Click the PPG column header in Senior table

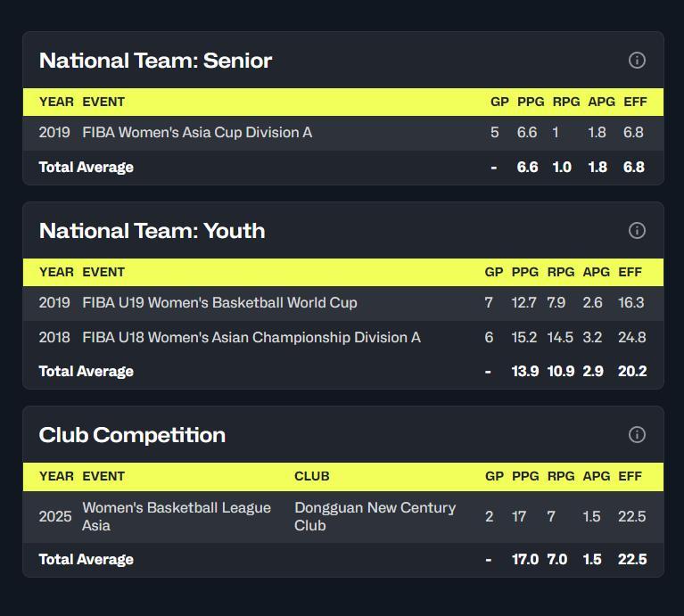click(526, 102)
